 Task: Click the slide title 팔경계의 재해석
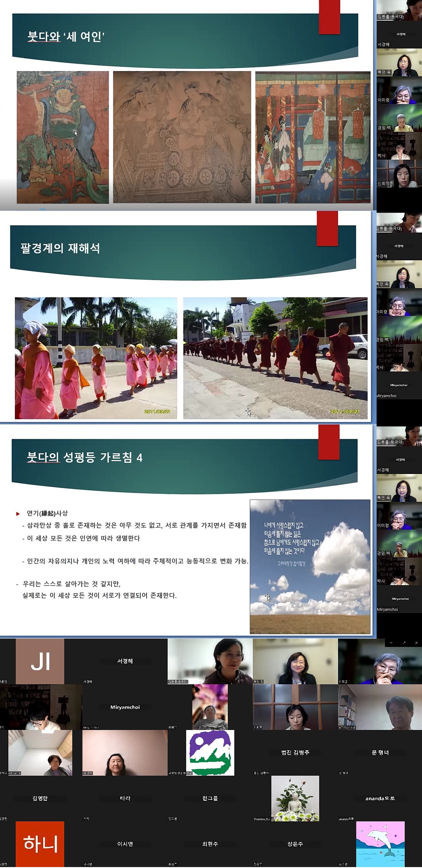point(60,248)
